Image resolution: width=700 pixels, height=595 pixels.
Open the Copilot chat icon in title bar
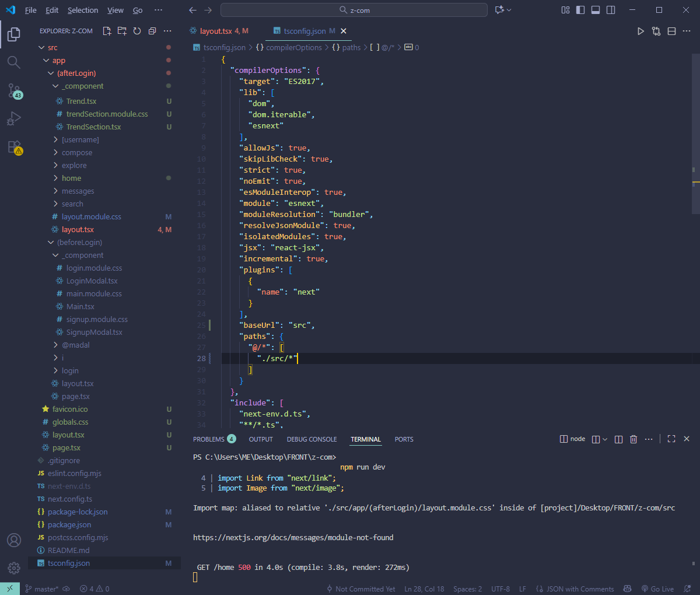pos(499,10)
